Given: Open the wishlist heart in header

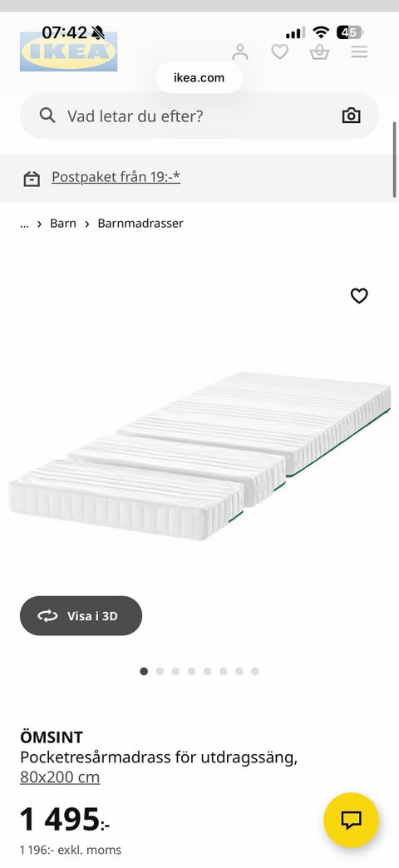Looking at the screenshot, I should (x=279, y=52).
